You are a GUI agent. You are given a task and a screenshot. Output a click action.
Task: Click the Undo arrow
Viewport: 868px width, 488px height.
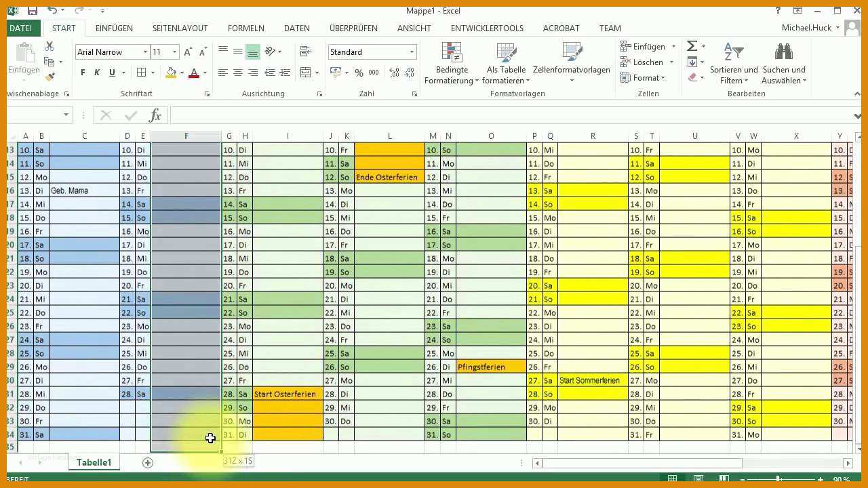click(53, 10)
